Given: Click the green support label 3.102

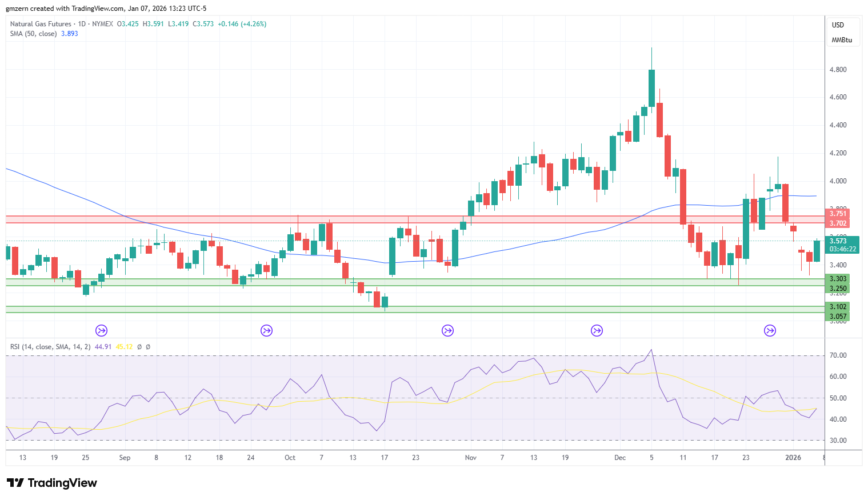Looking at the screenshot, I should point(838,307).
